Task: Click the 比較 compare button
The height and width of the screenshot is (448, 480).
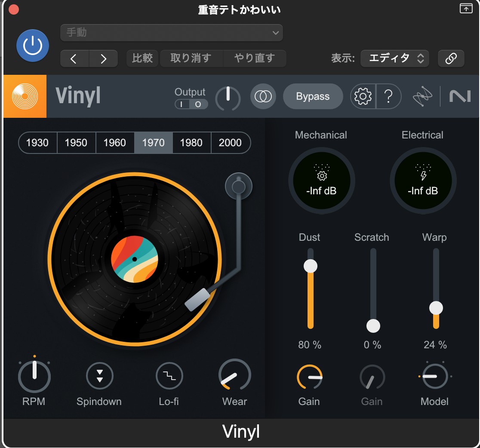Action: pyautogui.click(x=142, y=58)
